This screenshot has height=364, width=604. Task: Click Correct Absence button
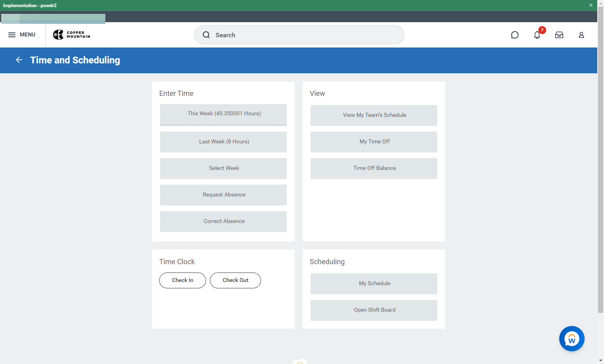[223, 221]
